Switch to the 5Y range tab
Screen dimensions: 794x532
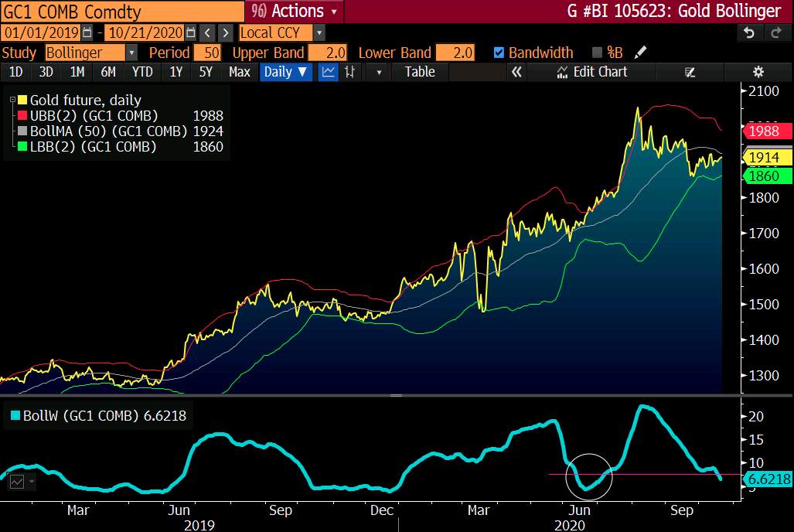pyautogui.click(x=206, y=72)
